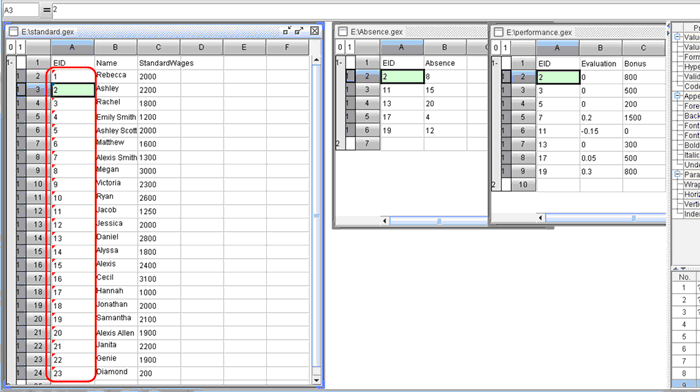Click the Evaluation header cell
This screenshot has width=700, height=392.
(x=600, y=63)
